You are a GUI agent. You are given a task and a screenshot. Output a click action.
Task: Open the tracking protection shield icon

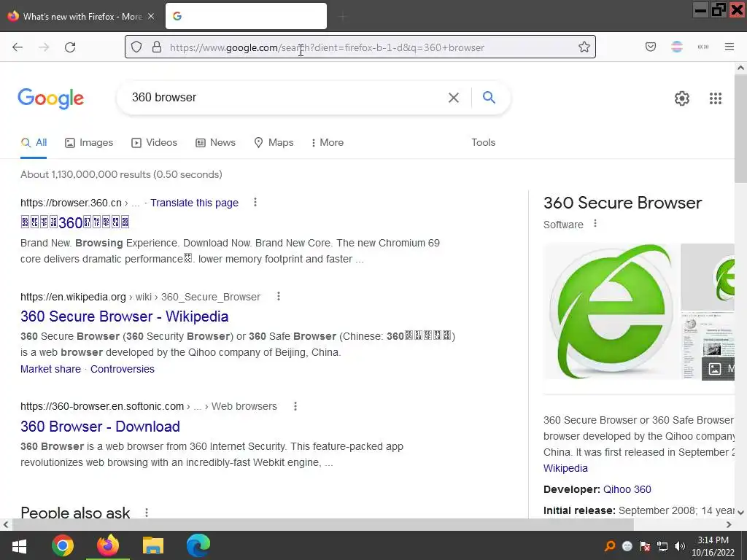click(x=136, y=47)
